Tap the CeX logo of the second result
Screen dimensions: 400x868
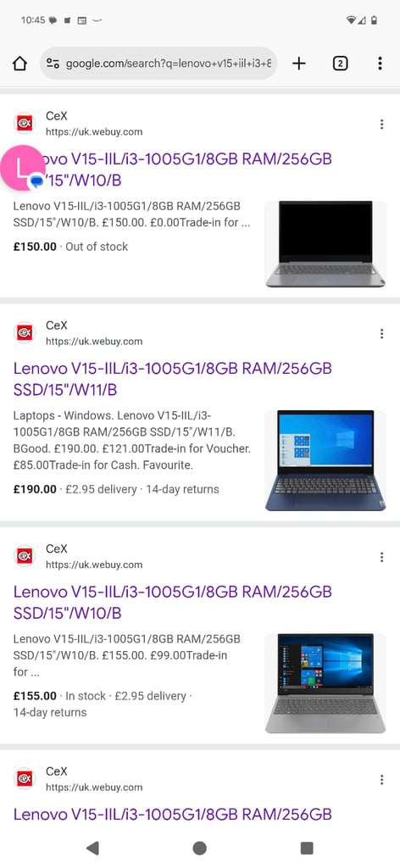pyautogui.click(x=25, y=332)
